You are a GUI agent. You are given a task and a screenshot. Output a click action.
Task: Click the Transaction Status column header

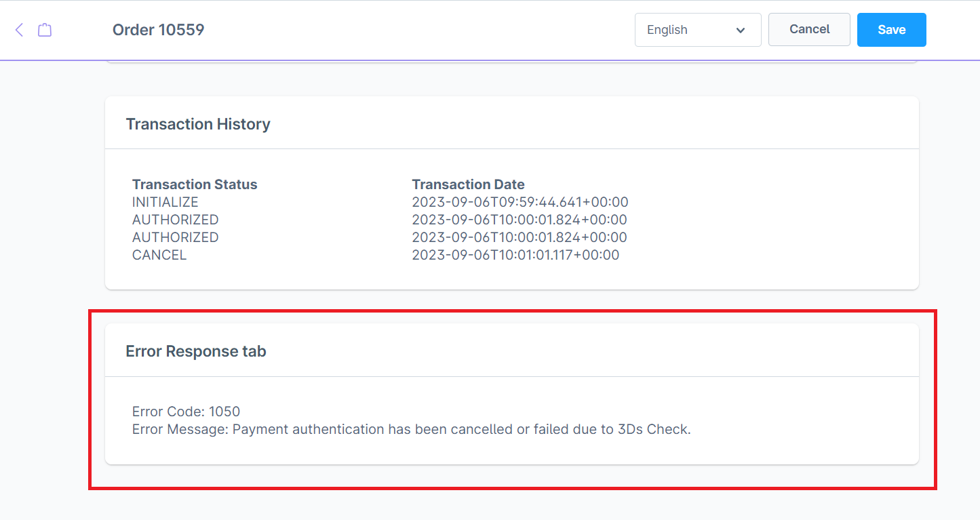tap(195, 184)
